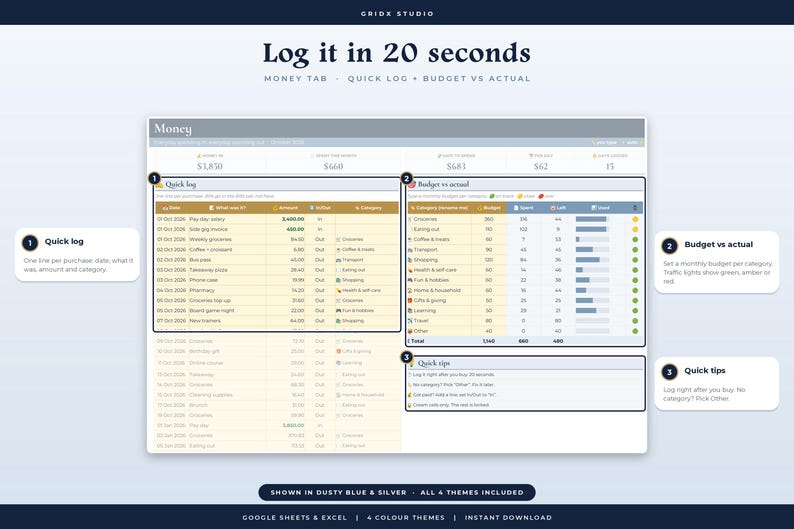Click the money icon in Amount header
Screen dimensions: 794x529
pos(275,208)
